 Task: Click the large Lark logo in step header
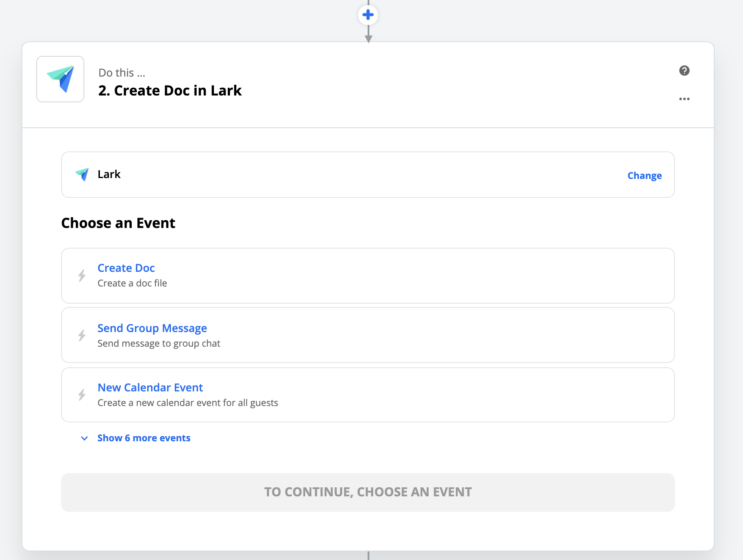(x=60, y=79)
